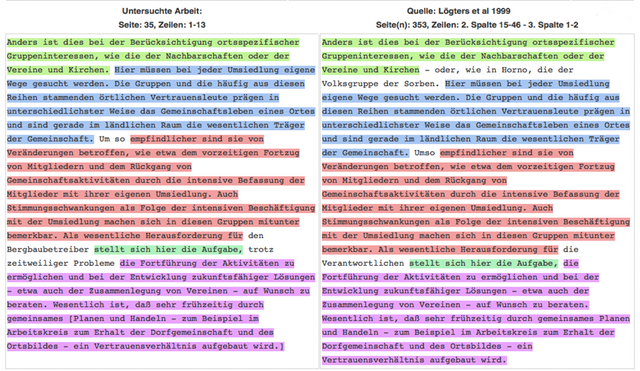Click unhighlighted word 'Bergbaubetreiber' in left column
Screen dimensions: 640x371
48,249
